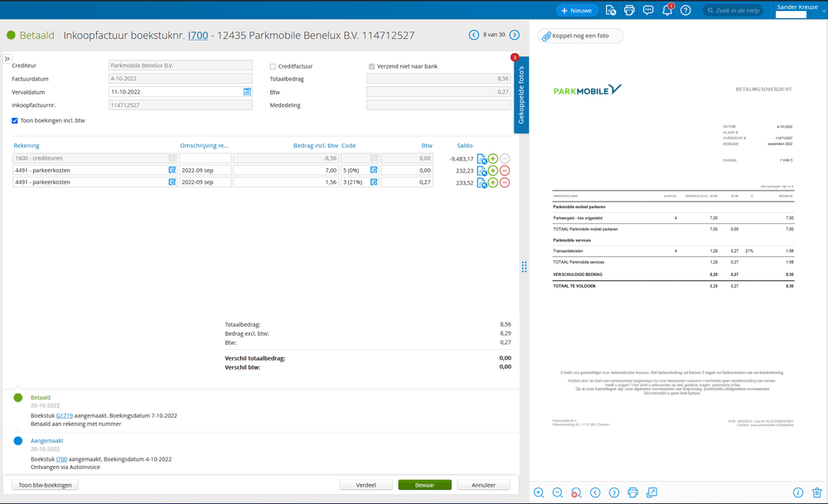Screen dimensions: 828x504
Task: Open boekstuk link G1719
Action: pyautogui.click(x=65, y=416)
